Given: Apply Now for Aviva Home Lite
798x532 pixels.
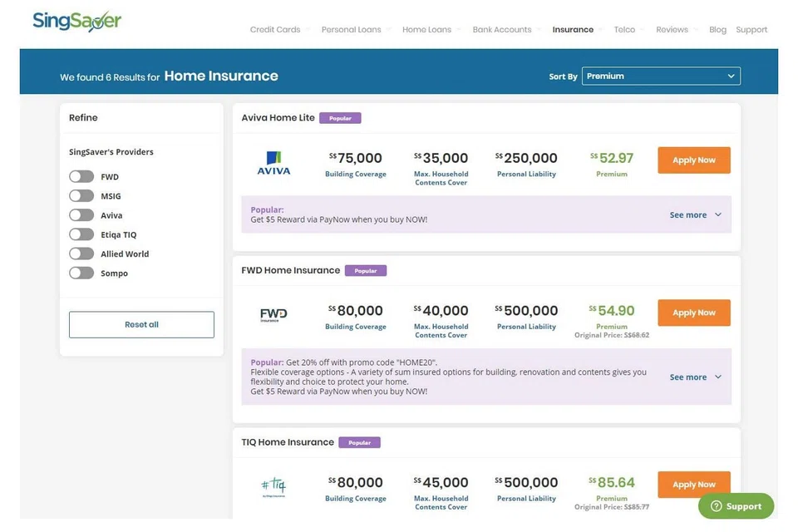Looking at the screenshot, I should coord(693,160).
